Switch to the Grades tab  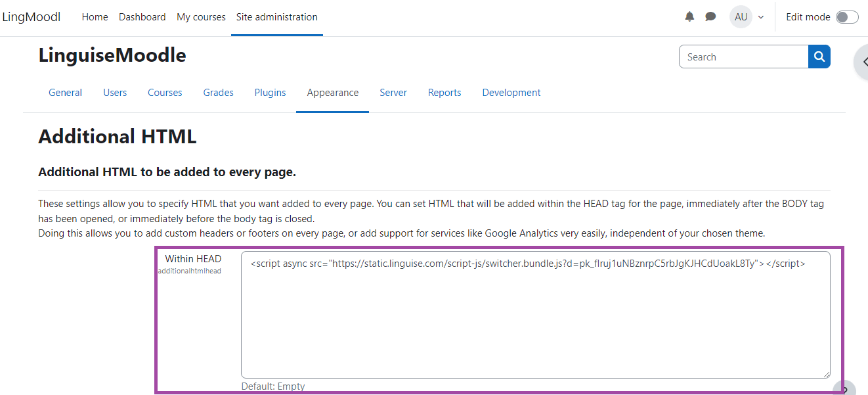pyautogui.click(x=219, y=93)
